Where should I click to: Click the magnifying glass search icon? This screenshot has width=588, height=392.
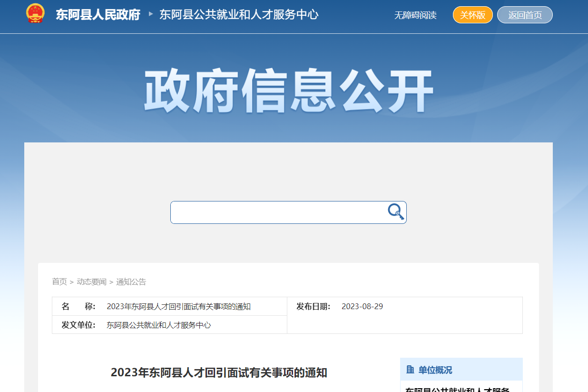(x=396, y=211)
